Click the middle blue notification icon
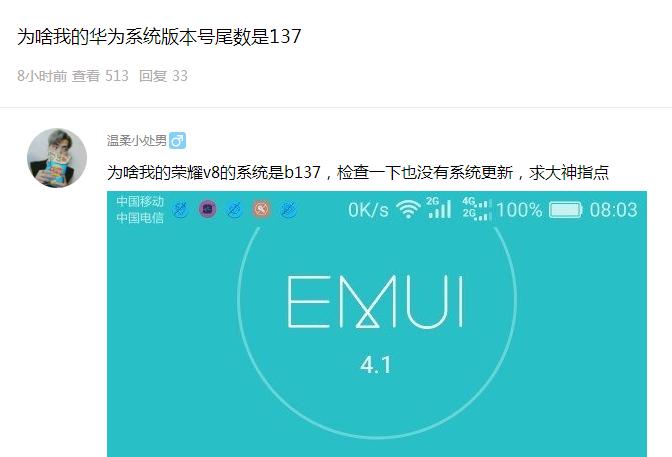This screenshot has width=672, height=457. point(234,209)
